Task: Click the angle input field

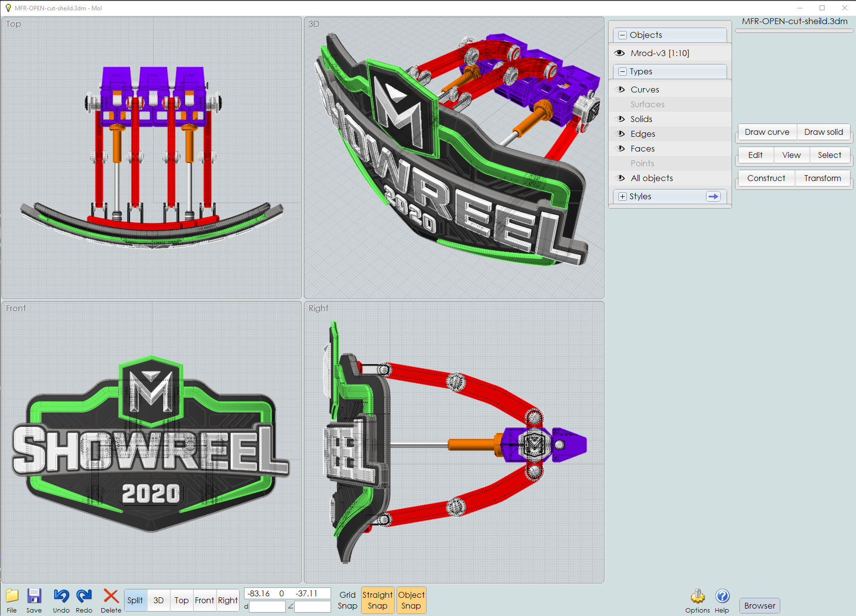Action: click(x=312, y=607)
